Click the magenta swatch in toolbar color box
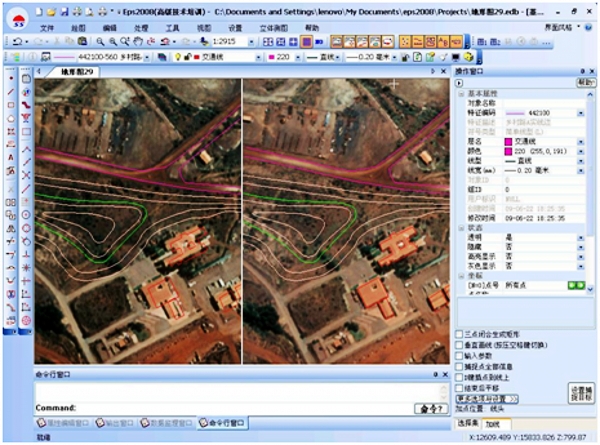 click(x=272, y=57)
